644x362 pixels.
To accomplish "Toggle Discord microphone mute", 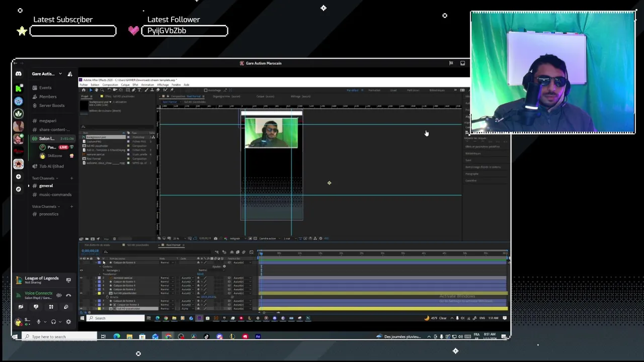I will coord(38,322).
